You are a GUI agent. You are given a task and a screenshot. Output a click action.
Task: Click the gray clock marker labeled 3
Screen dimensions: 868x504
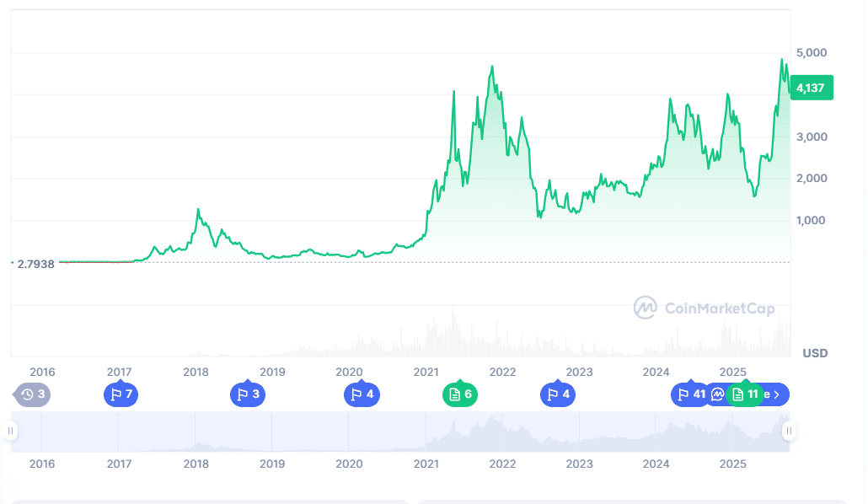tap(32, 394)
